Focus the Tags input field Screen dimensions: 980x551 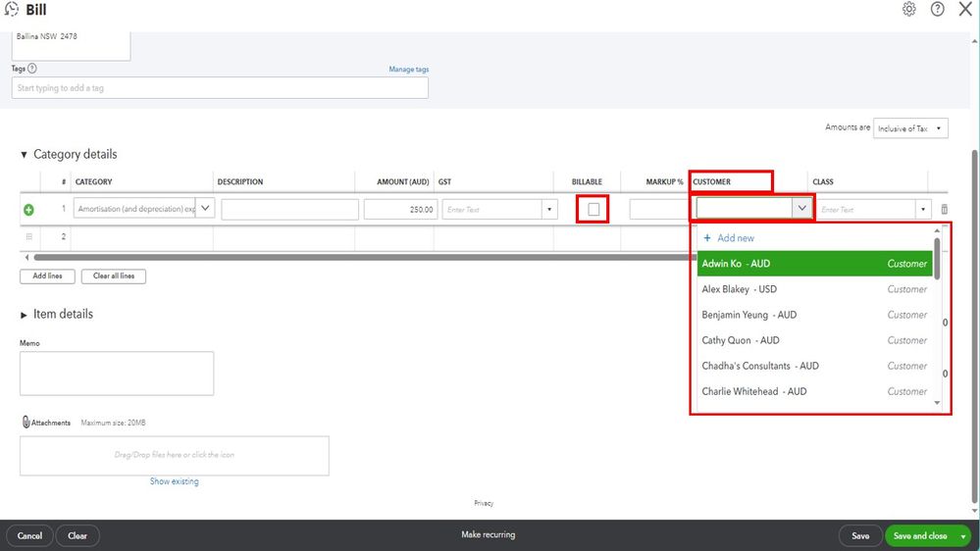tap(220, 88)
